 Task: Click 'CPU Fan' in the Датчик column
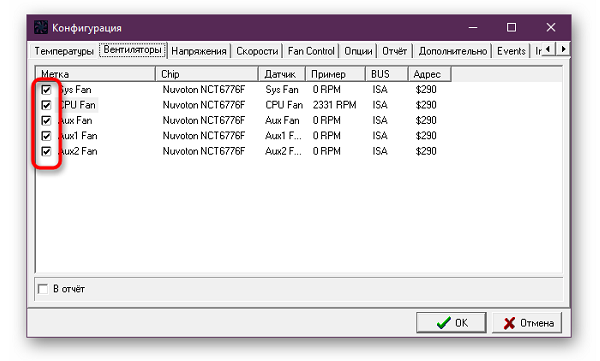pyautogui.click(x=284, y=105)
